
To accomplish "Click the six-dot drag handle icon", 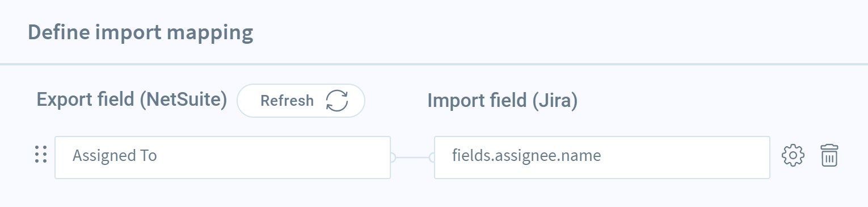I will pyautogui.click(x=40, y=154).
